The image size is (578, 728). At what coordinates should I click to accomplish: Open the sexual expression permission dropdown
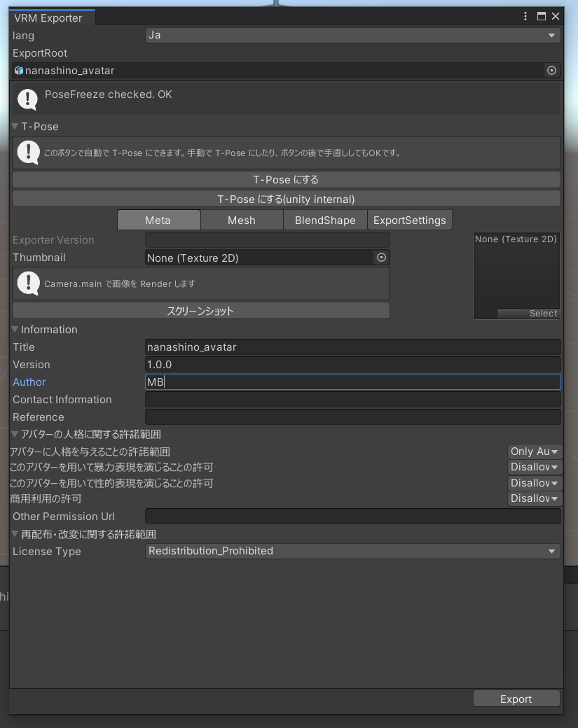tap(535, 483)
